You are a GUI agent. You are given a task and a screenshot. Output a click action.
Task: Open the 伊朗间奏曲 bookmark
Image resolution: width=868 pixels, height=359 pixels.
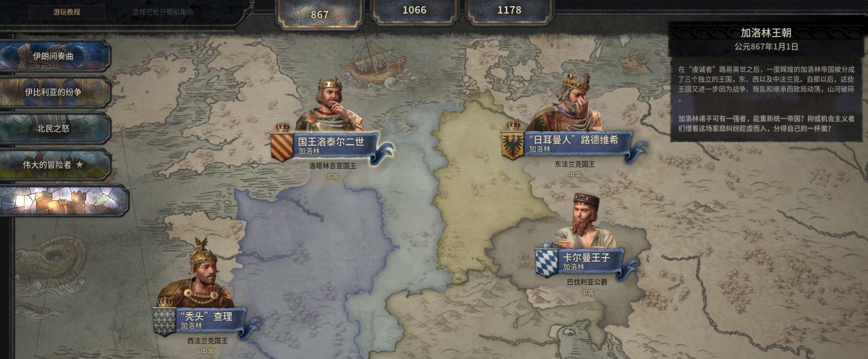coord(54,56)
